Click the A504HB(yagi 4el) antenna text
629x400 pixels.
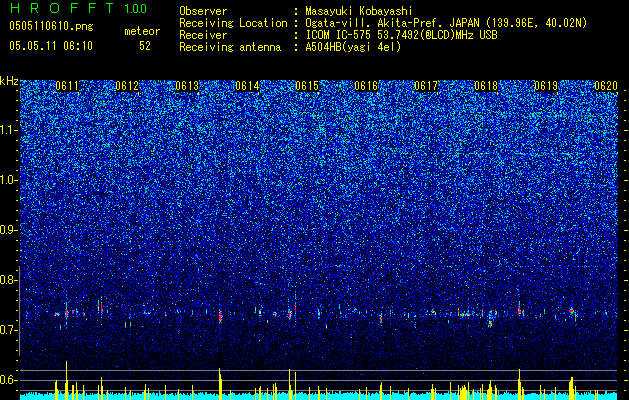pyautogui.click(x=353, y=47)
